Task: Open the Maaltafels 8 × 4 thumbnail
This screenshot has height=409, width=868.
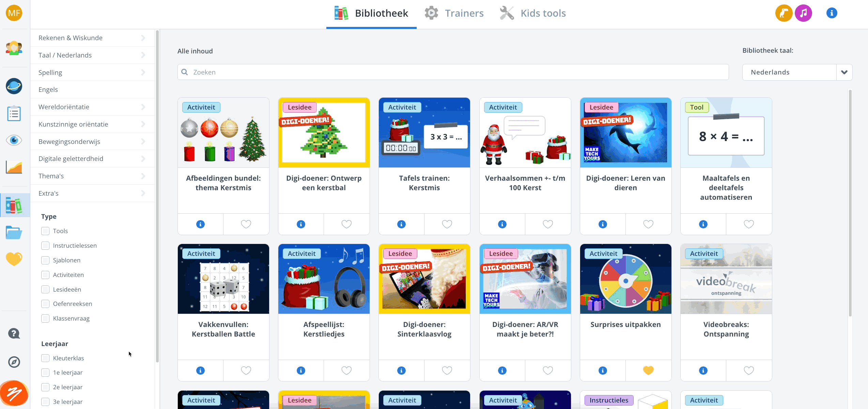Action: (726, 133)
